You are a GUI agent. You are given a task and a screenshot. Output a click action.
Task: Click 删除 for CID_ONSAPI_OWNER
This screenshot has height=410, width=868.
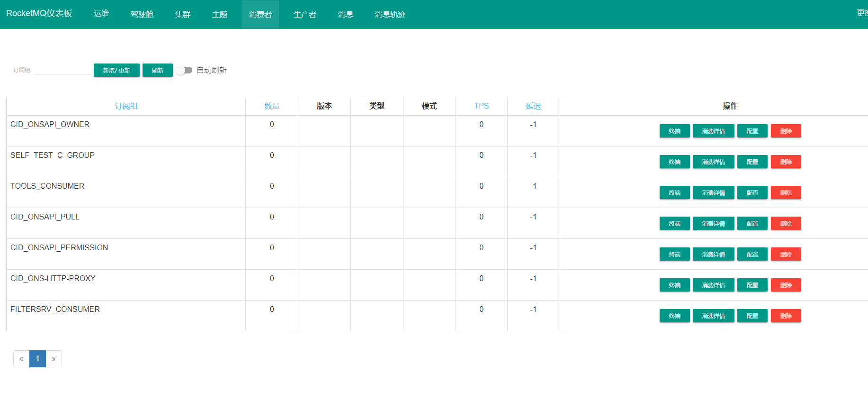point(786,131)
